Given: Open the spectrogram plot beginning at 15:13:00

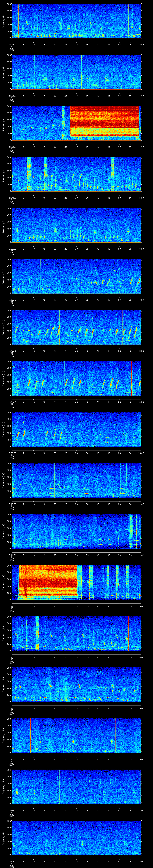Looking at the screenshot, I should coord(76,634).
